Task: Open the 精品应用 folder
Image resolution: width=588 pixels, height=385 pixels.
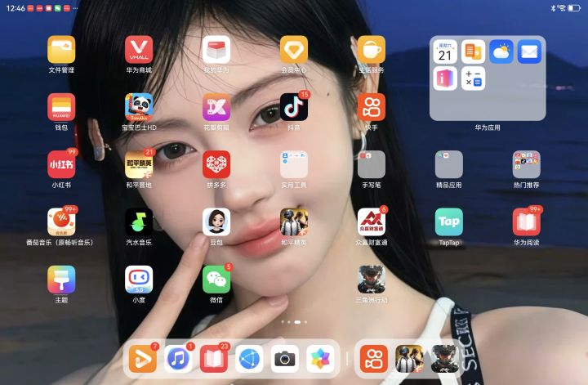Action: [449, 164]
